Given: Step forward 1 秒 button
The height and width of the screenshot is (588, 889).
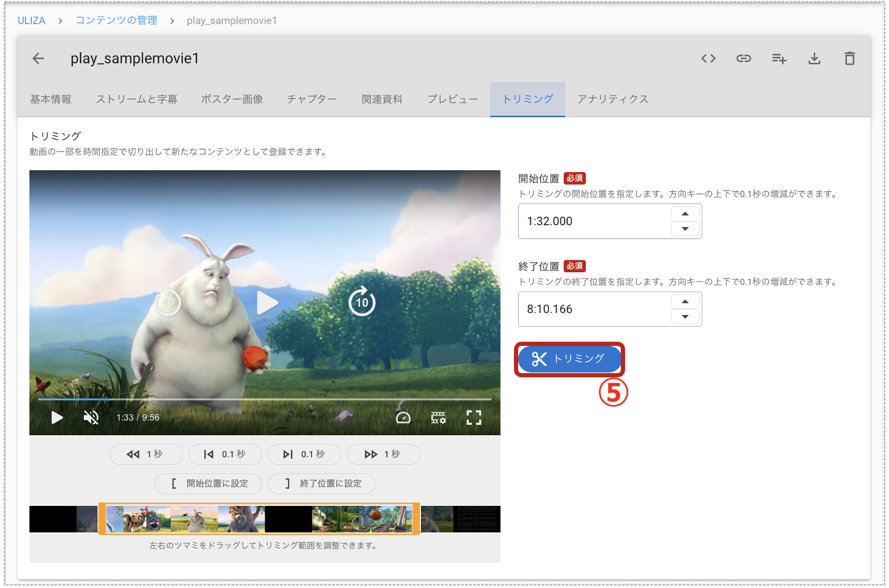Looking at the screenshot, I should [x=384, y=454].
